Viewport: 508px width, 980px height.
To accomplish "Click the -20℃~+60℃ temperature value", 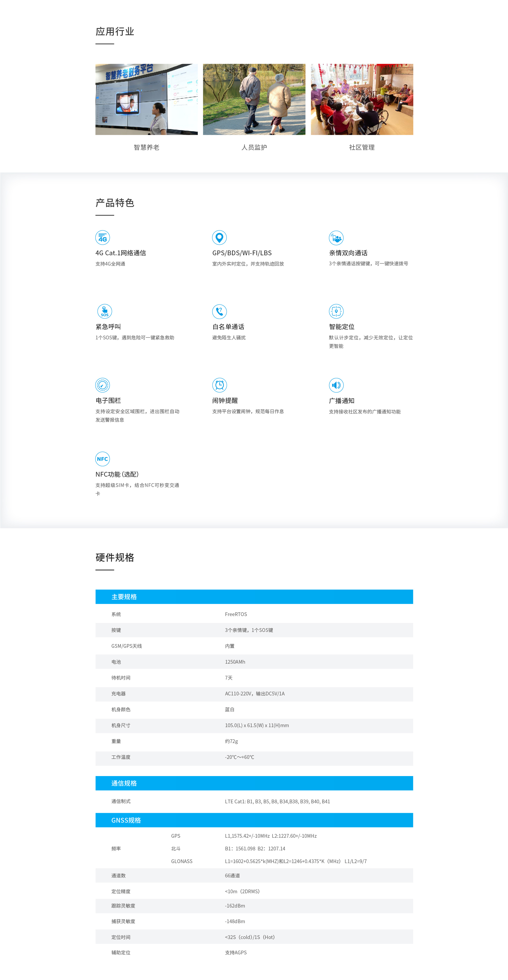I will pyautogui.click(x=239, y=757).
